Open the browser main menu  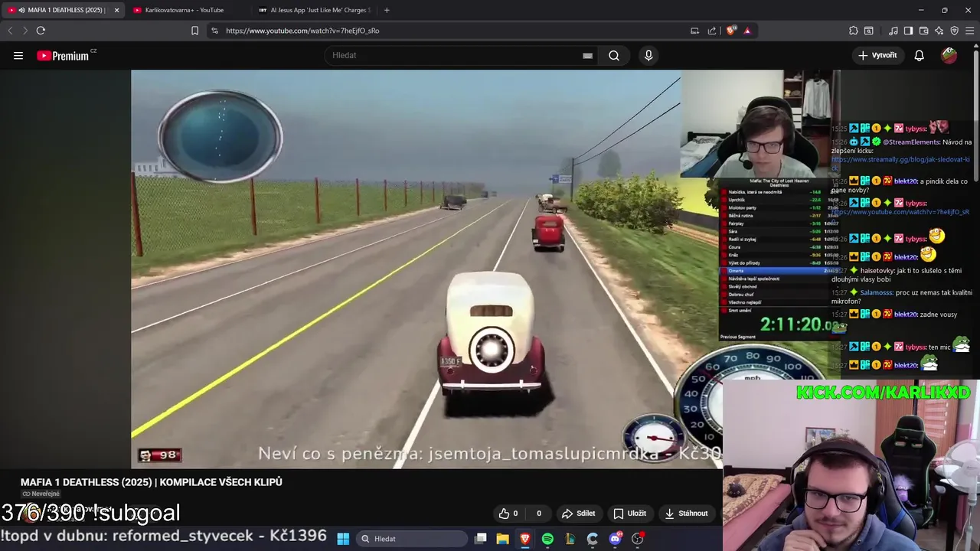970,31
